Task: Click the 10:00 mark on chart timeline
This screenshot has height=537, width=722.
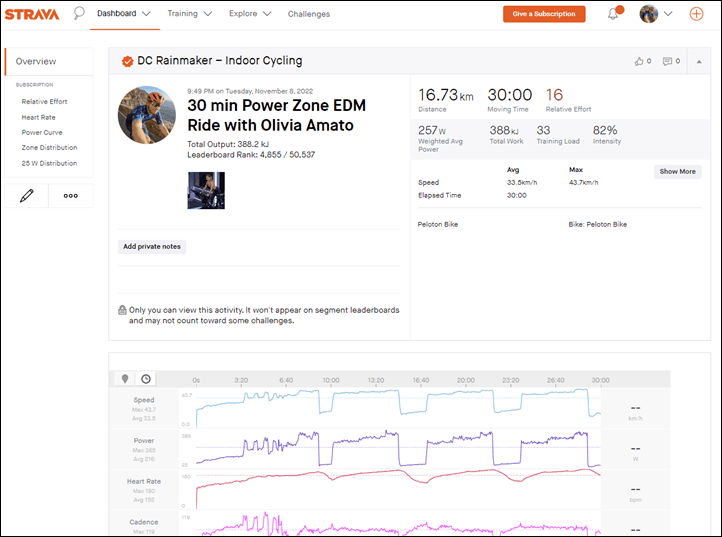Action: click(x=331, y=380)
